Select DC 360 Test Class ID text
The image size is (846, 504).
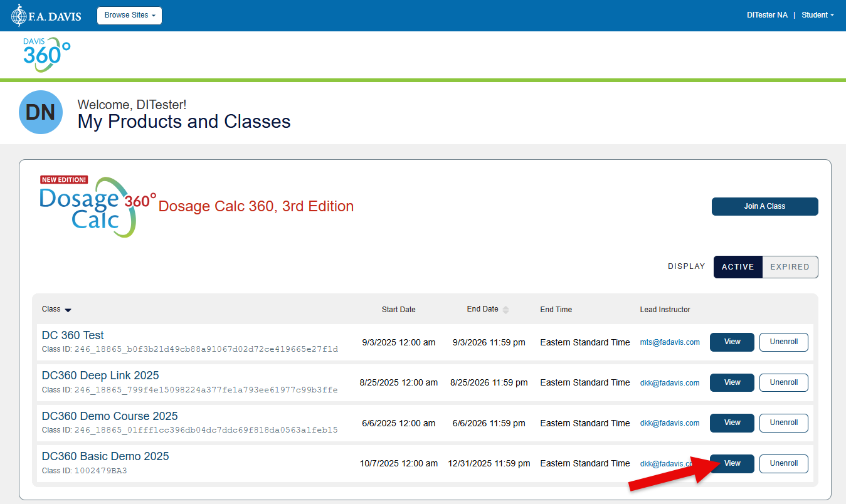[206, 349]
